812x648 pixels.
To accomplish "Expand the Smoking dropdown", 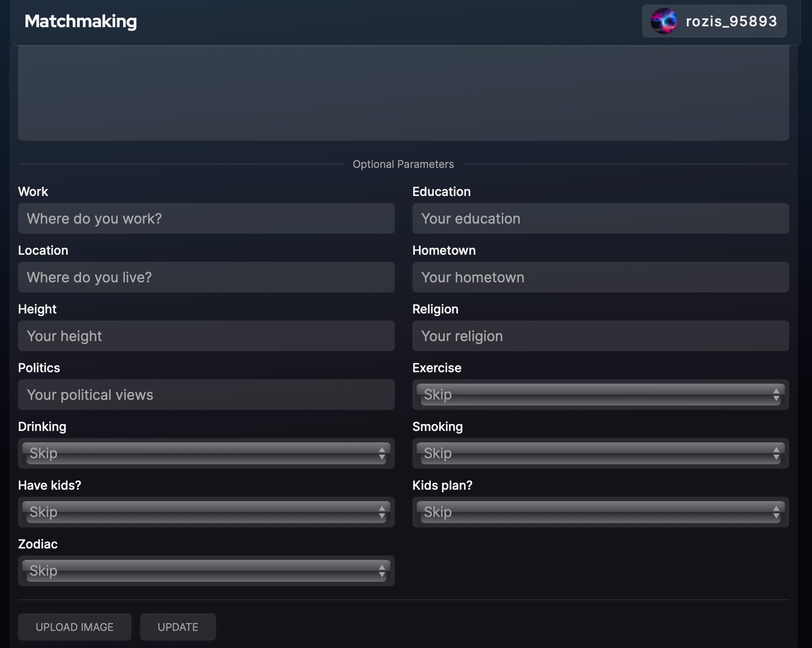I will point(601,453).
